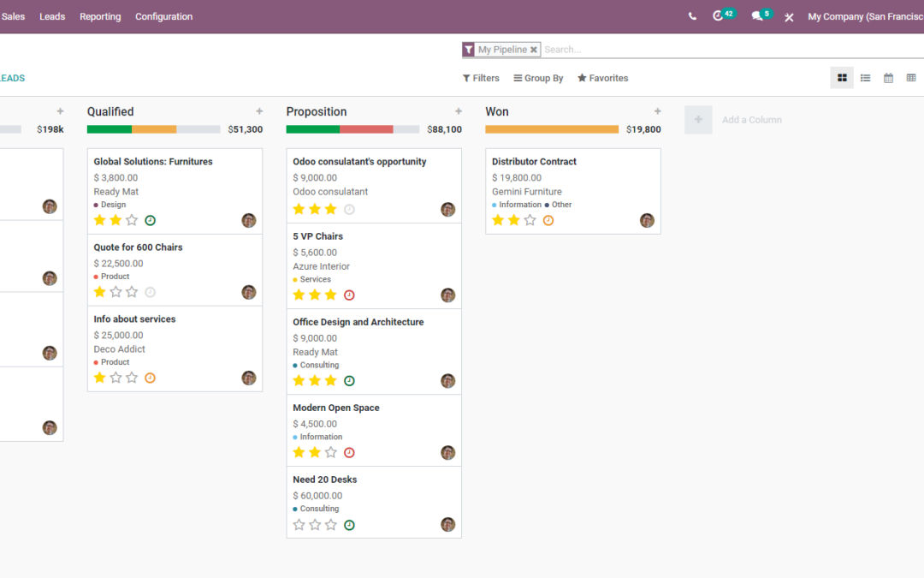Set third star priority on Global Solutions: Furnitures
The image size is (924, 578).
(x=132, y=220)
